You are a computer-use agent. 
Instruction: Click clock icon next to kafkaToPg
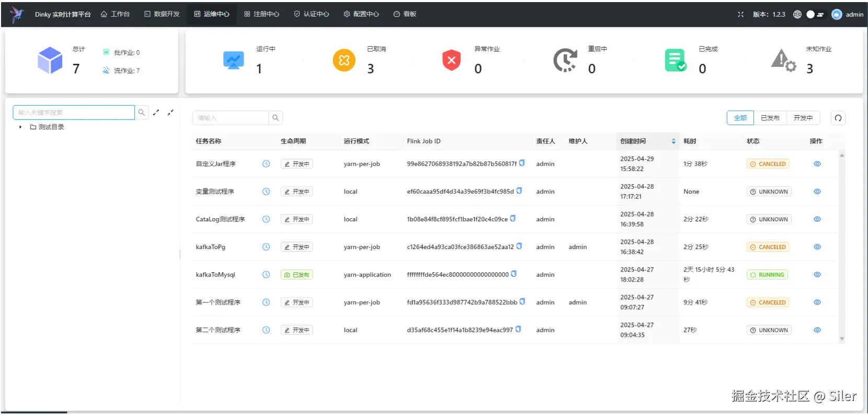coord(266,247)
